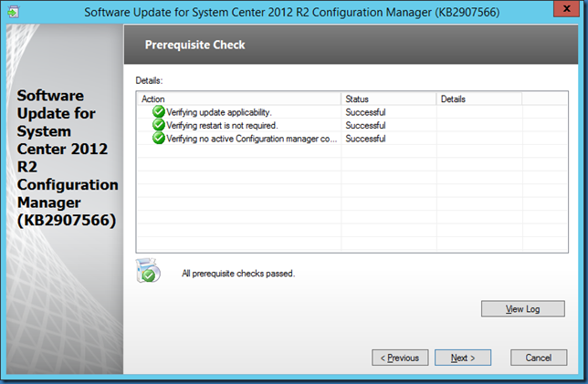This screenshot has height=384, width=588.
Task: Select the Verifying restart is not required row
Action: point(222,125)
